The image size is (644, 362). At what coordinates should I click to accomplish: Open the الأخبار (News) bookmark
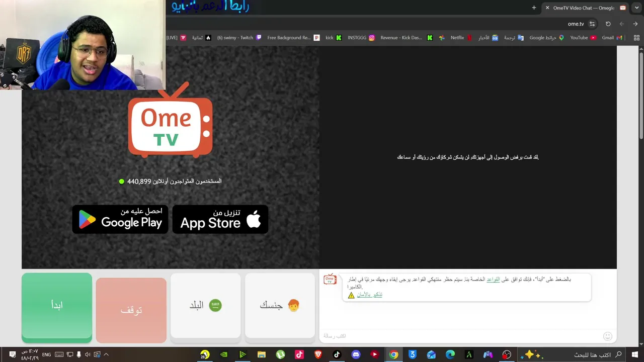pos(488,38)
